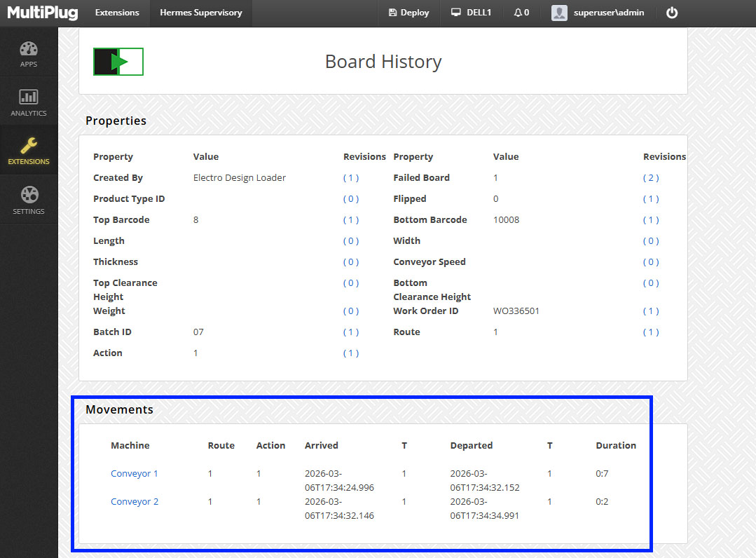Switch to Hermes Supervisory tab
This screenshot has height=558, width=756.
click(x=201, y=13)
